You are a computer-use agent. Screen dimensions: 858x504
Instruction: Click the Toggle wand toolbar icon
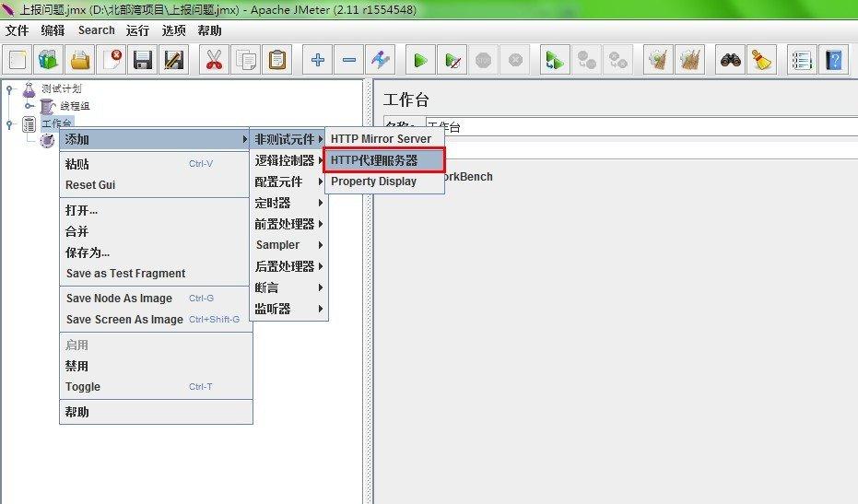click(x=380, y=61)
